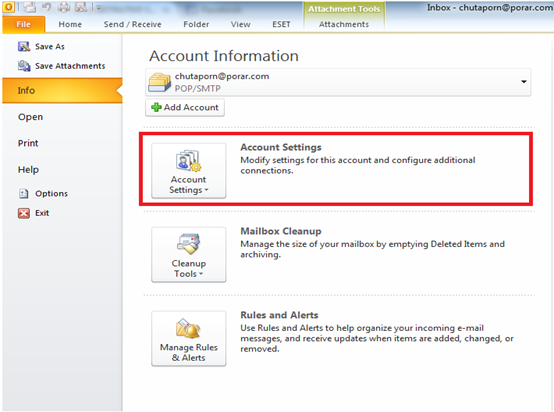The image size is (554, 412).
Task: Click the Save As icon
Action: pyautogui.click(x=24, y=46)
